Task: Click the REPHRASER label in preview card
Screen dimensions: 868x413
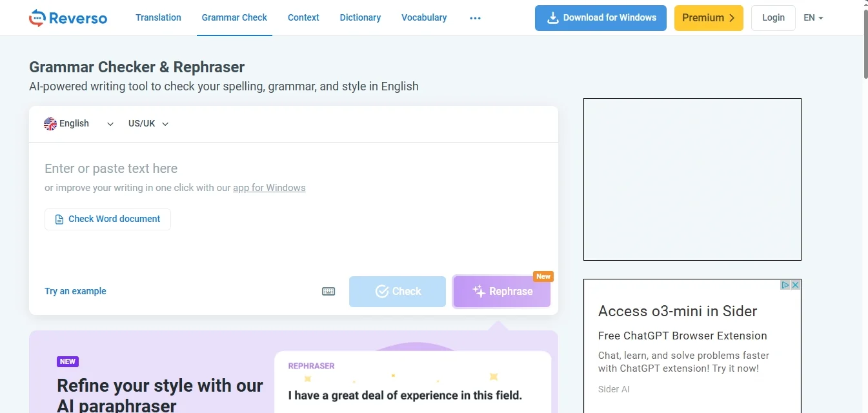Action: (311, 366)
